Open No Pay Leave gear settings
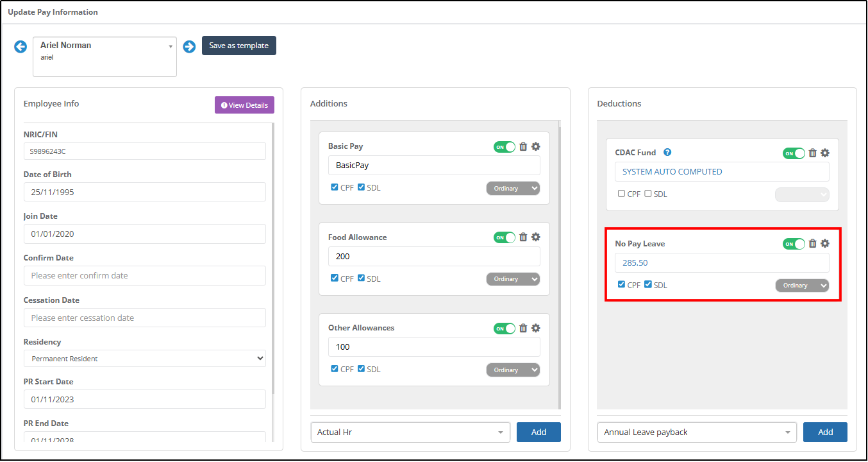Screen dimensions: 868x462 (825, 243)
